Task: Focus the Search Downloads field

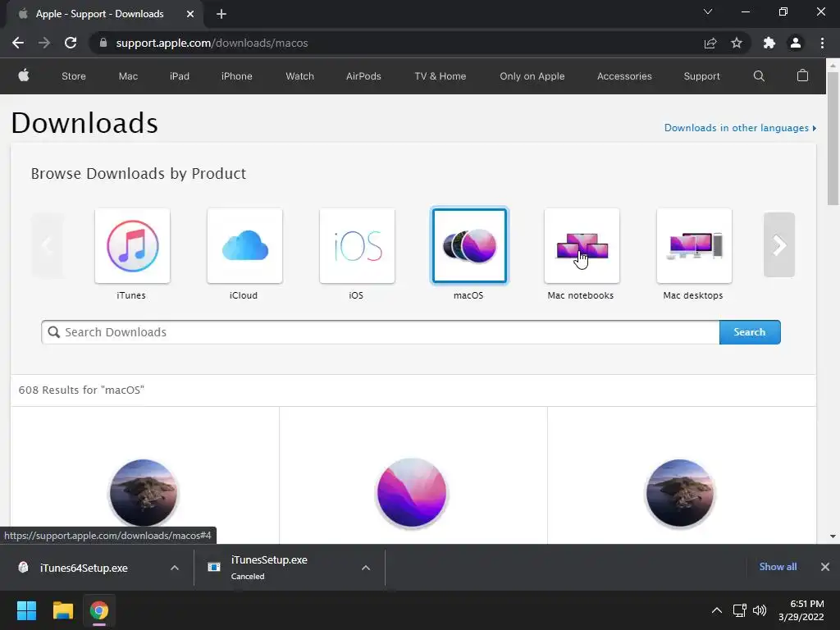Action: (x=381, y=332)
